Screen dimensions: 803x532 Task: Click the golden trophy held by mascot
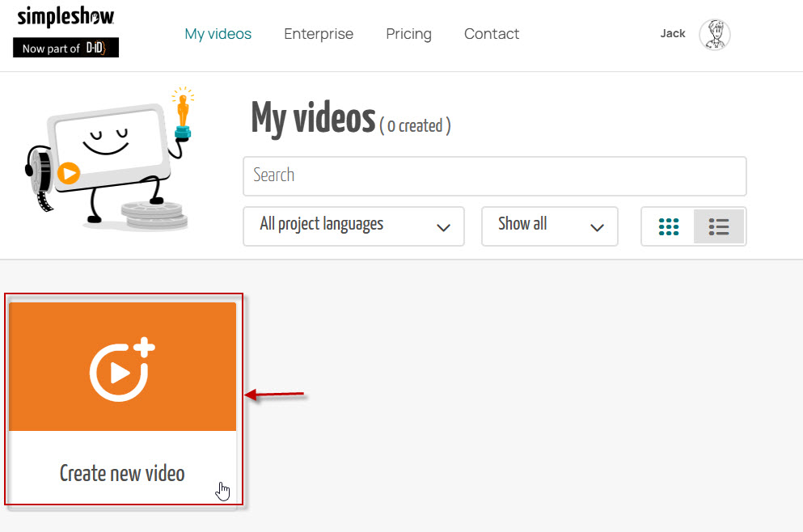coord(182,112)
